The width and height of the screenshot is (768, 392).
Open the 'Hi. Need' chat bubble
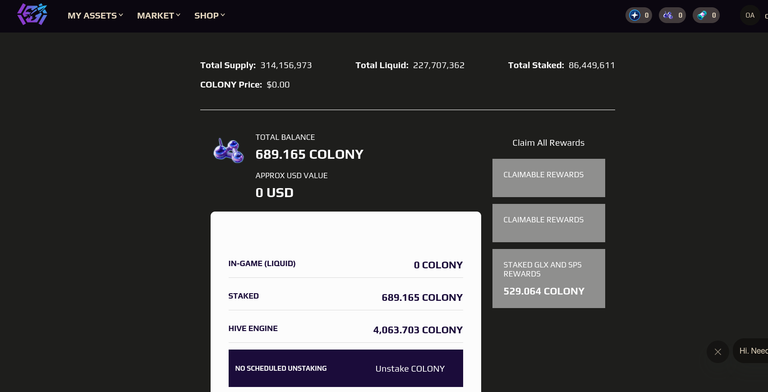(x=751, y=351)
